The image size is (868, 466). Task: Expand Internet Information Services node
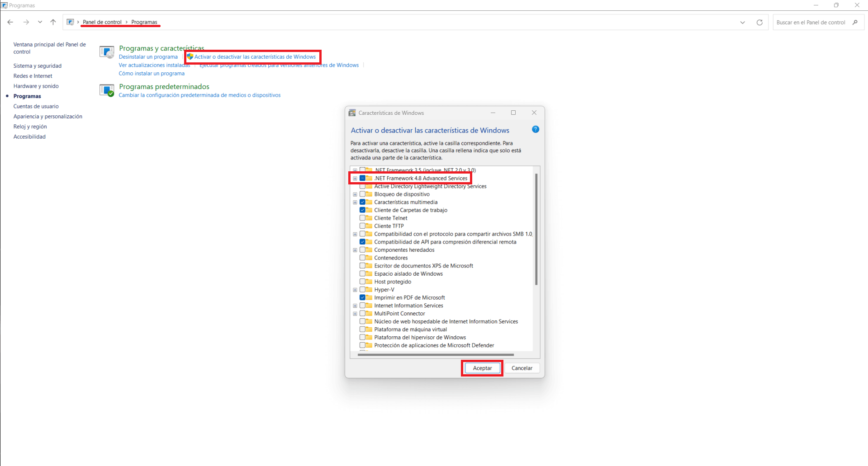pos(355,306)
